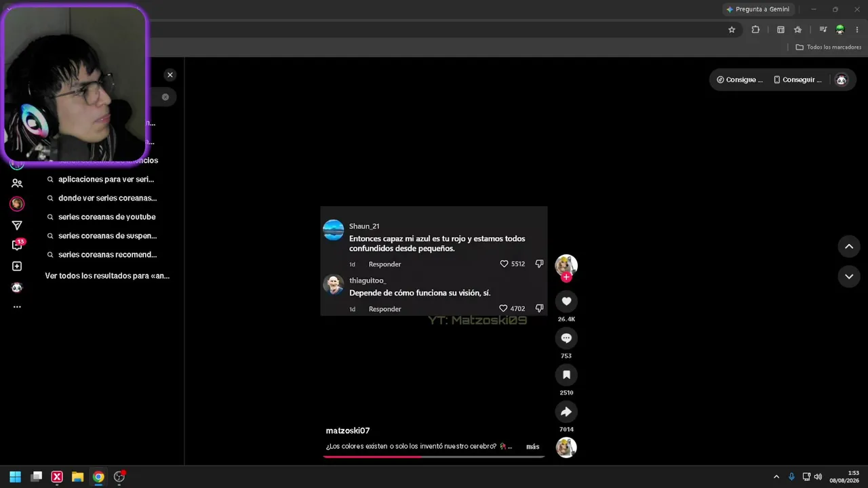The width and height of the screenshot is (868, 488).
Task: Show hidden system tray icons
Action: 776,477
